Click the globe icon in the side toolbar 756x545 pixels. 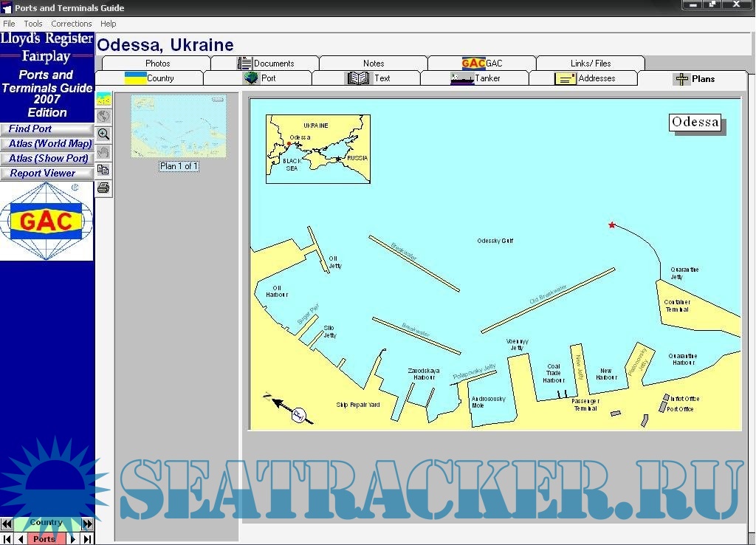tap(103, 117)
